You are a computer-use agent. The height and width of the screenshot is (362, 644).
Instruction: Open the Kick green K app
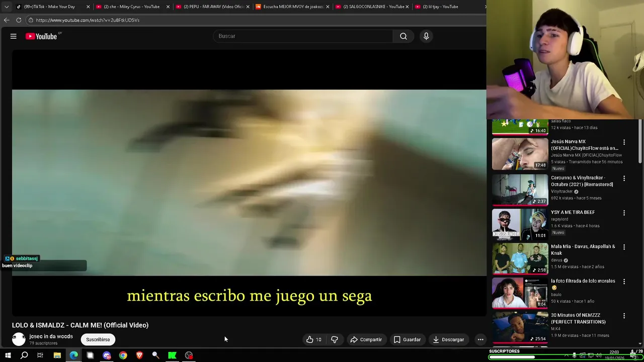(172, 355)
